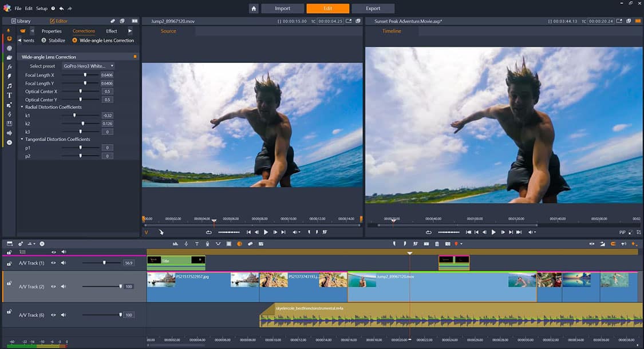Mute audio on A/V Track (6)
Screen dimensions: 644x349
[63, 315]
